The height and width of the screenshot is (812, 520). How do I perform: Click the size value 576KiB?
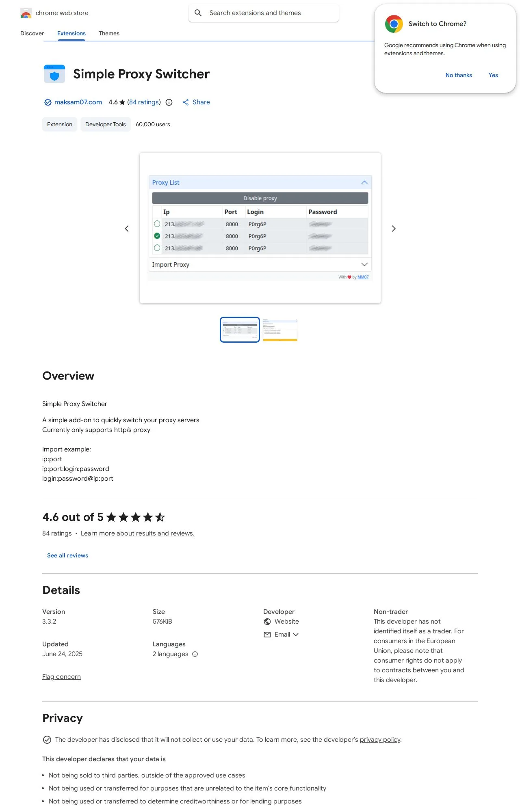(162, 622)
